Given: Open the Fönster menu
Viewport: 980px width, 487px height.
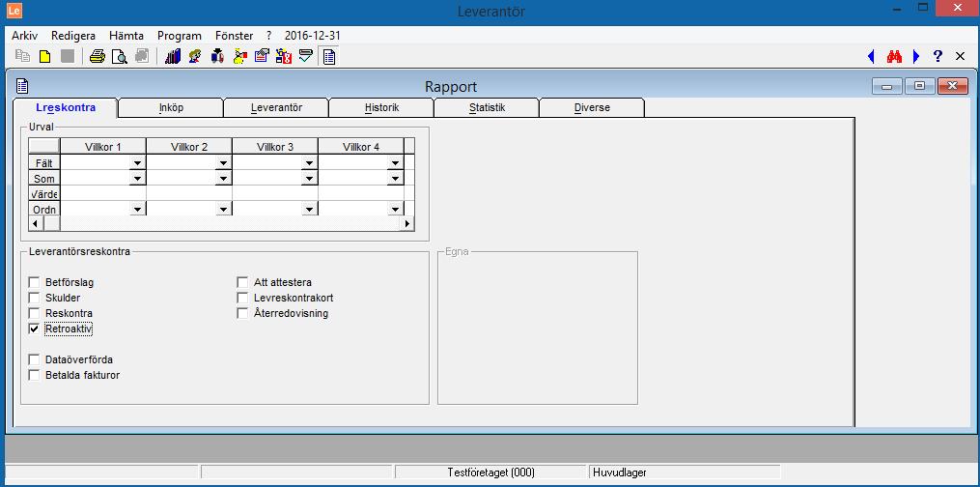Looking at the screenshot, I should [235, 36].
